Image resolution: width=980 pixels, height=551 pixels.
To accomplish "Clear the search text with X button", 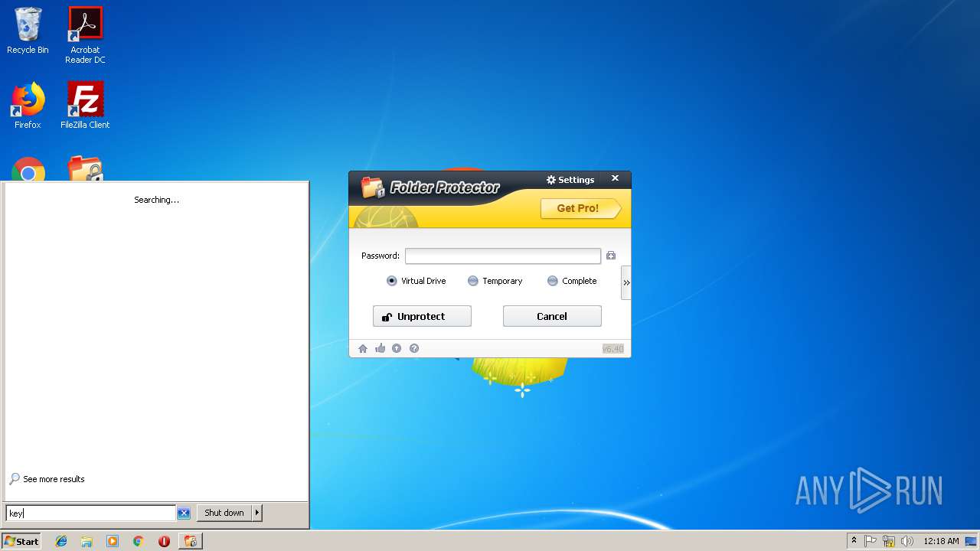I will pyautogui.click(x=184, y=513).
